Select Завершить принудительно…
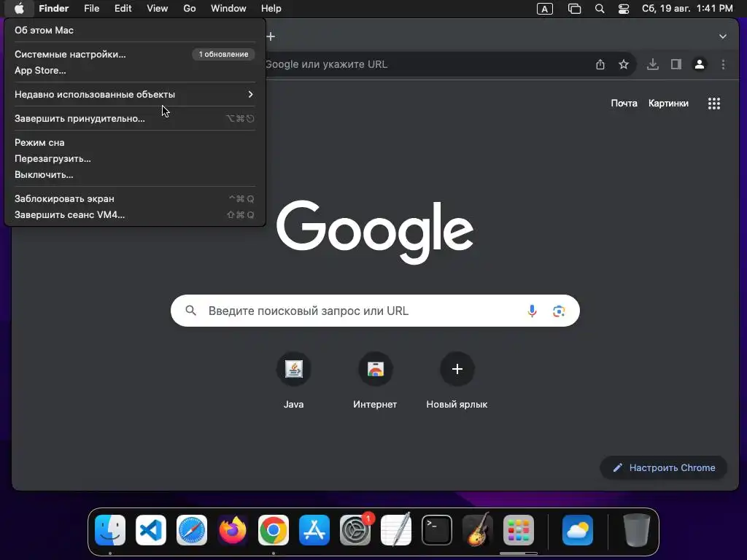The height and width of the screenshot is (560, 747). 135,119
